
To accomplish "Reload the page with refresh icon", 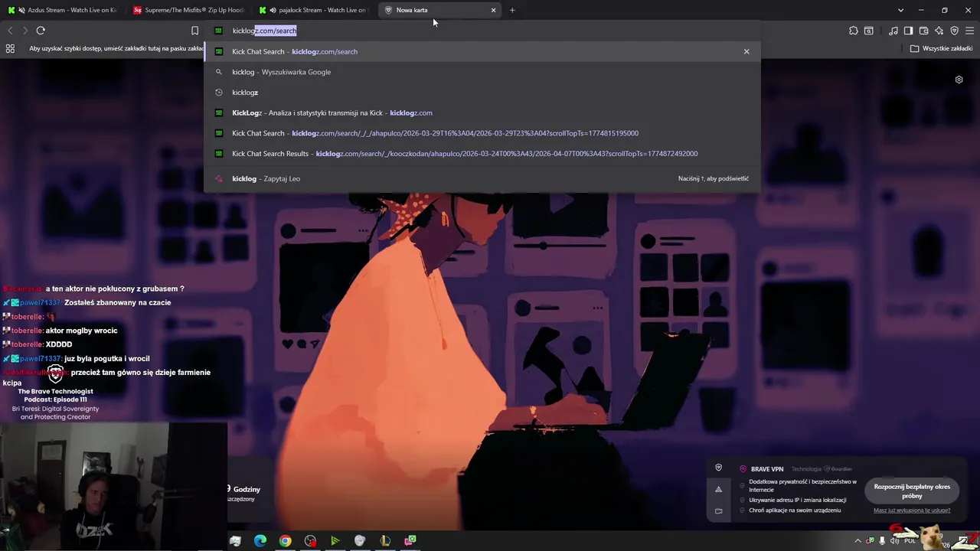I will point(41,31).
